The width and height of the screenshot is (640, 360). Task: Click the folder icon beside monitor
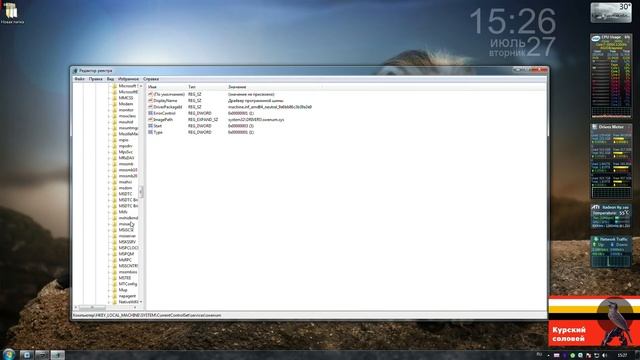115,110
